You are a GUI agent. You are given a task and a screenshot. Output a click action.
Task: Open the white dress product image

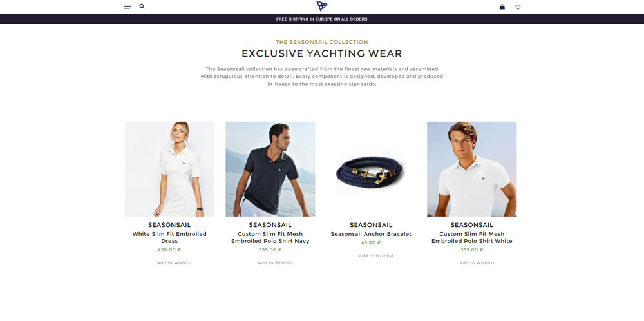[x=169, y=169]
